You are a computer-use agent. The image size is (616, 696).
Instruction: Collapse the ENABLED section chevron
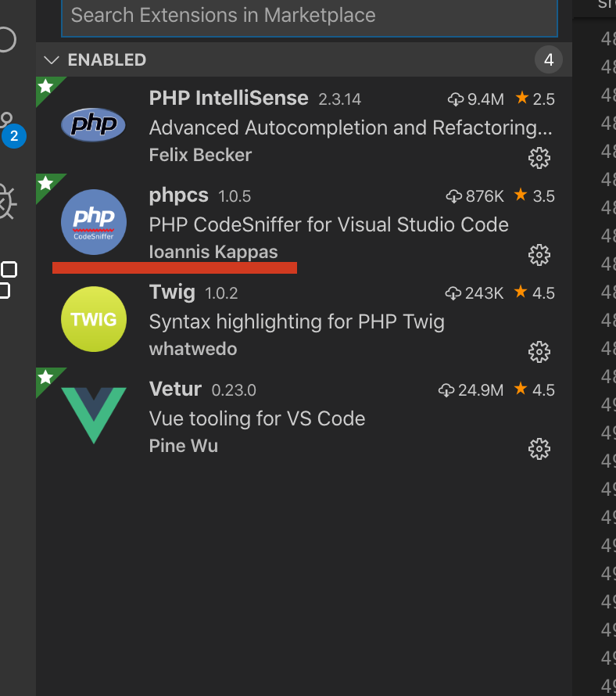point(52,60)
